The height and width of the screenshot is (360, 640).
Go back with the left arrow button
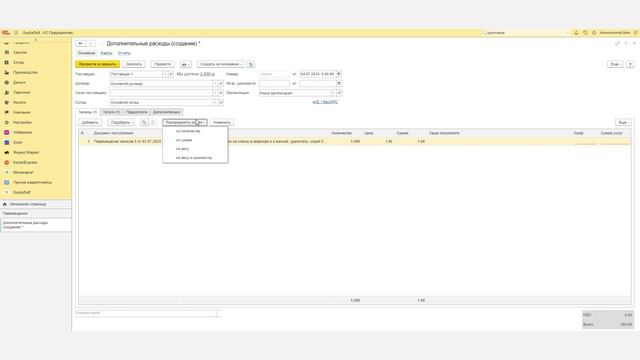[x=80, y=43]
